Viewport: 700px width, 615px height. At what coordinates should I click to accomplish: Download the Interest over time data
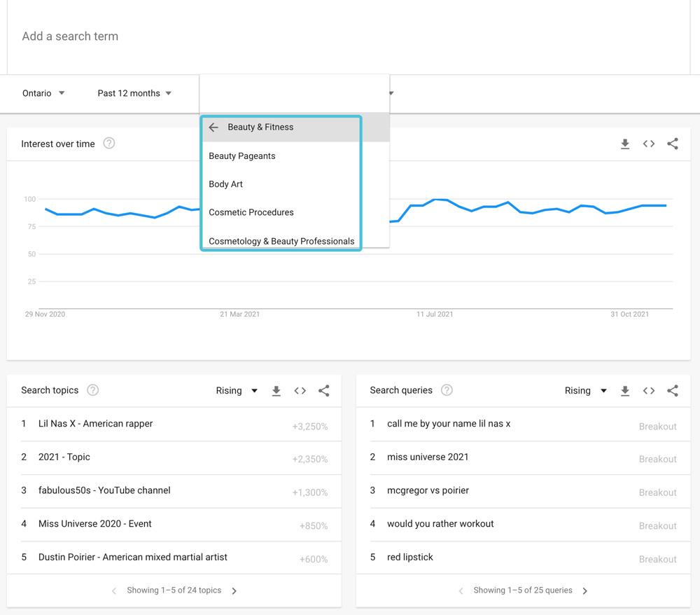click(625, 144)
